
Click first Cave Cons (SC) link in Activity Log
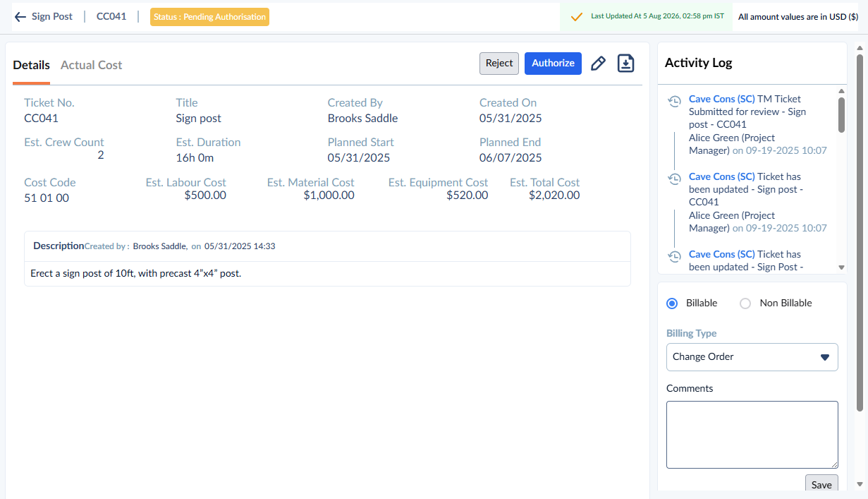tap(721, 99)
